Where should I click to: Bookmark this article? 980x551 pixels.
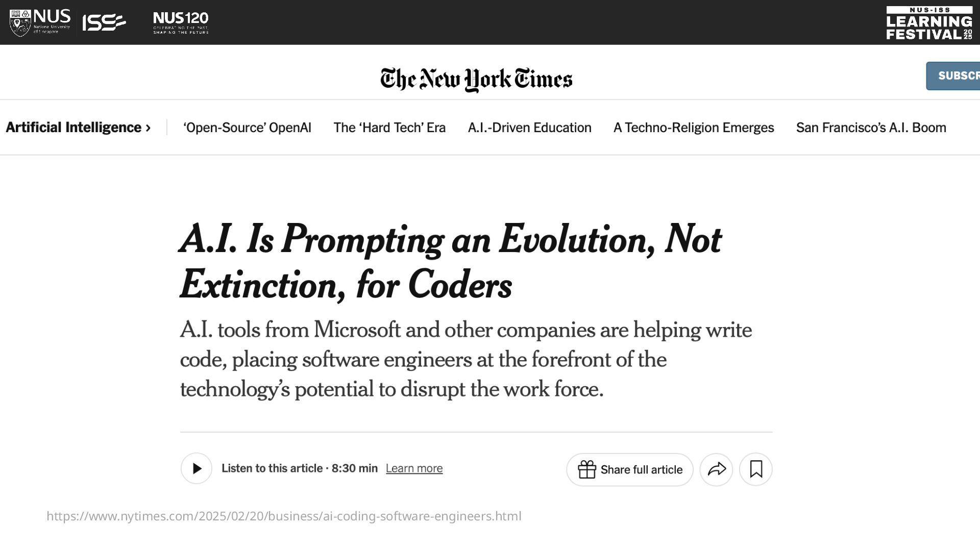coord(756,469)
